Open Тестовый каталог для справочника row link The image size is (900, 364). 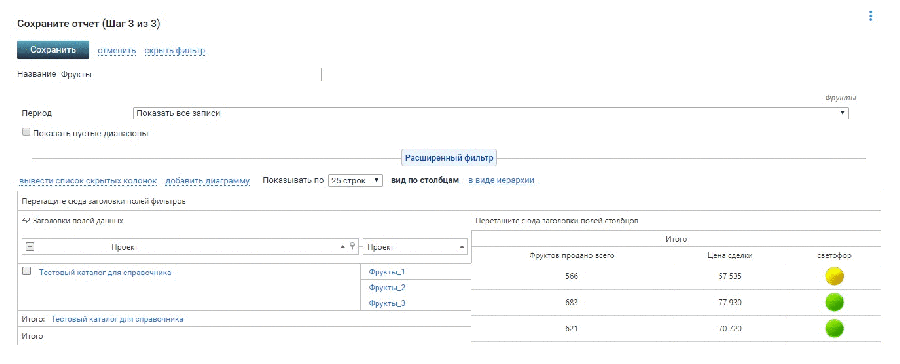point(105,273)
